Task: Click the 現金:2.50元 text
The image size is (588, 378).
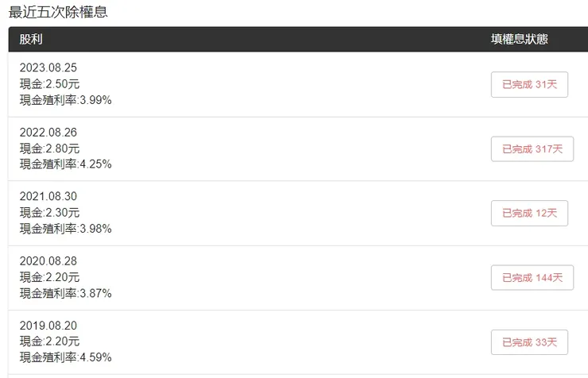Action: pos(49,84)
